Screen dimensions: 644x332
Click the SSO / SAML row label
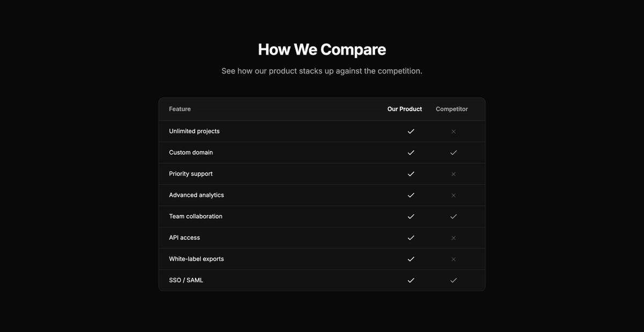point(186,280)
